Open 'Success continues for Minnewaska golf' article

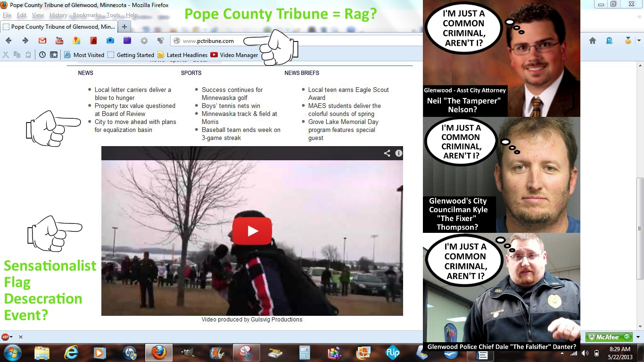click(x=232, y=94)
